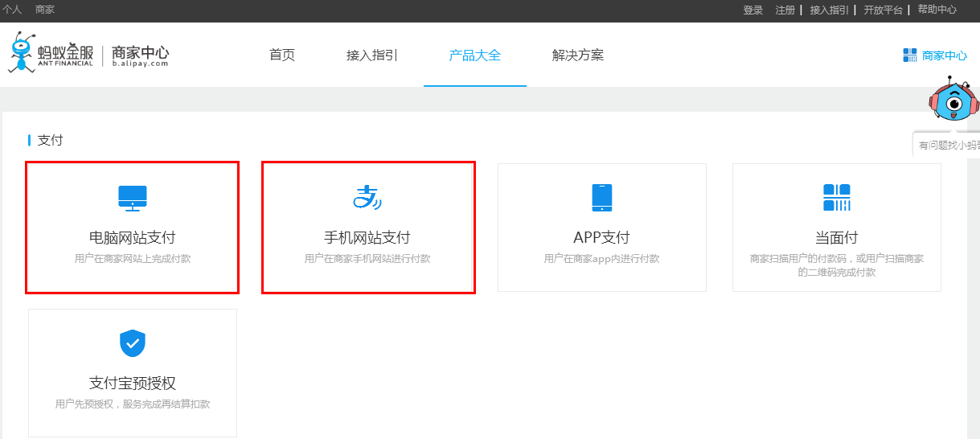The height and width of the screenshot is (439, 980).
Task: Open 帮助中心 from the top bar
Action: pyautogui.click(x=937, y=10)
